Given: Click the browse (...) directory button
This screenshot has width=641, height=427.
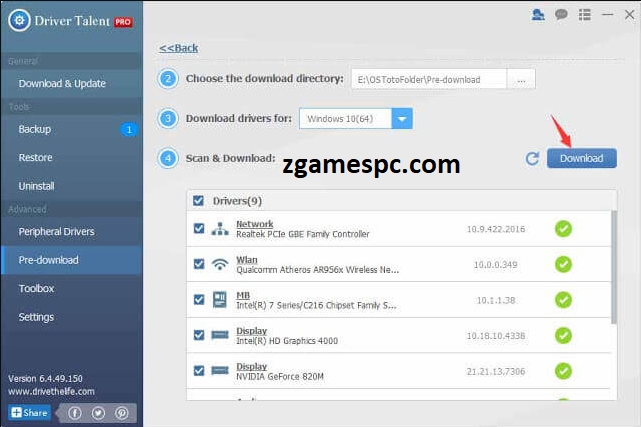Looking at the screenshot, I should [x=521, y=79].
